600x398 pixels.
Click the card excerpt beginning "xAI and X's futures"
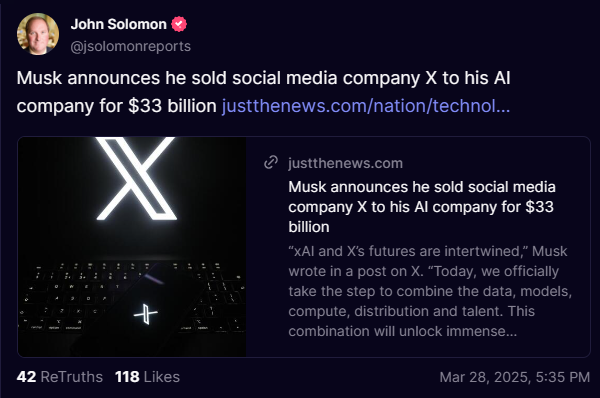(430, 291)
